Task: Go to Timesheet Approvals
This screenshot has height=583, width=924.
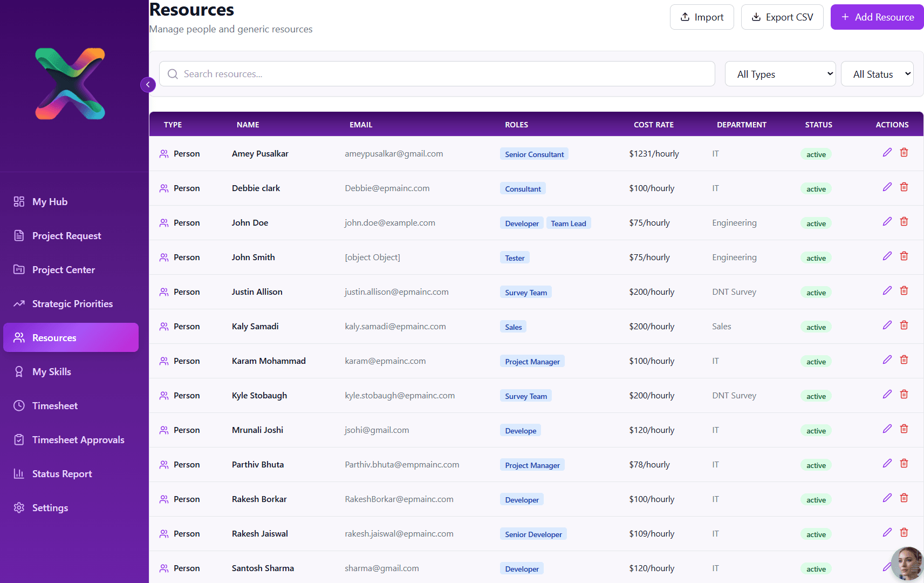Action: click(71, 440)
